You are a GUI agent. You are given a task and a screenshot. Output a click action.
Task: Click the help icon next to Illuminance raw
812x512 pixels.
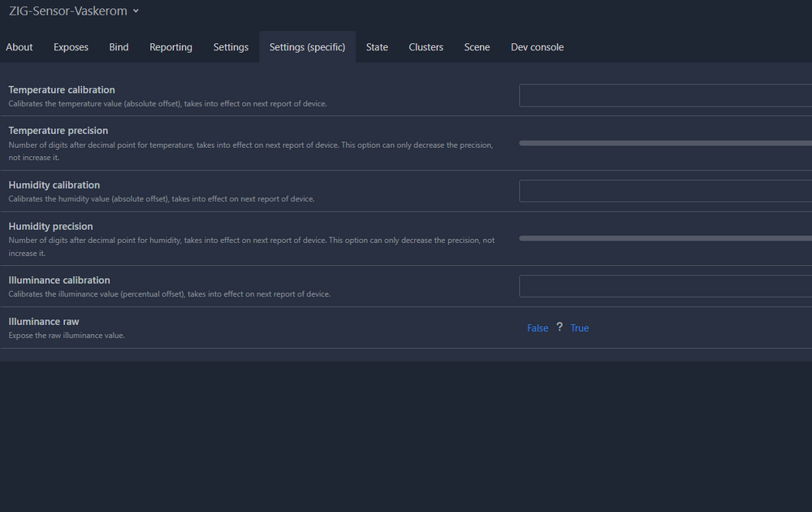[559, 328]
